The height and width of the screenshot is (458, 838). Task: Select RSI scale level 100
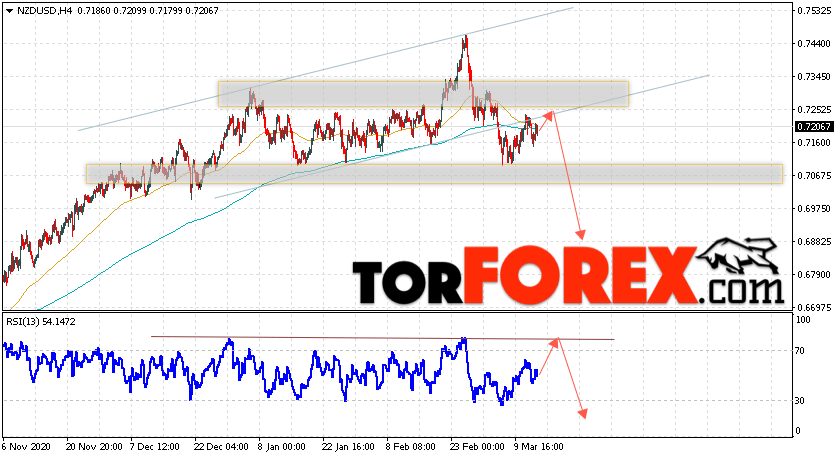pos(803,320)
